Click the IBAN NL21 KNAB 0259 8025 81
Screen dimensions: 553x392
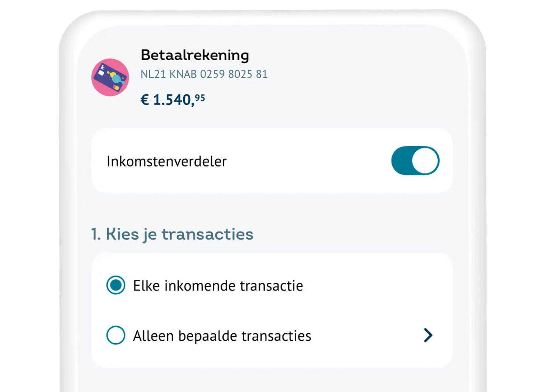click(x=204, y=74)
